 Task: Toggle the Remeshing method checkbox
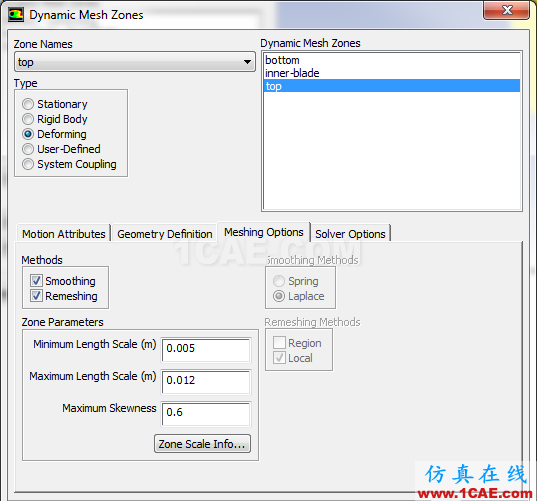point(36,296)
